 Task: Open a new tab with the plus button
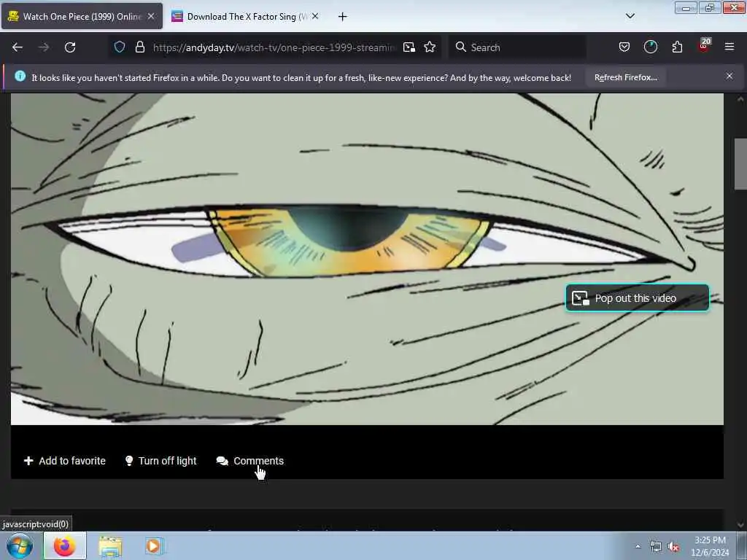coord(343,17)
